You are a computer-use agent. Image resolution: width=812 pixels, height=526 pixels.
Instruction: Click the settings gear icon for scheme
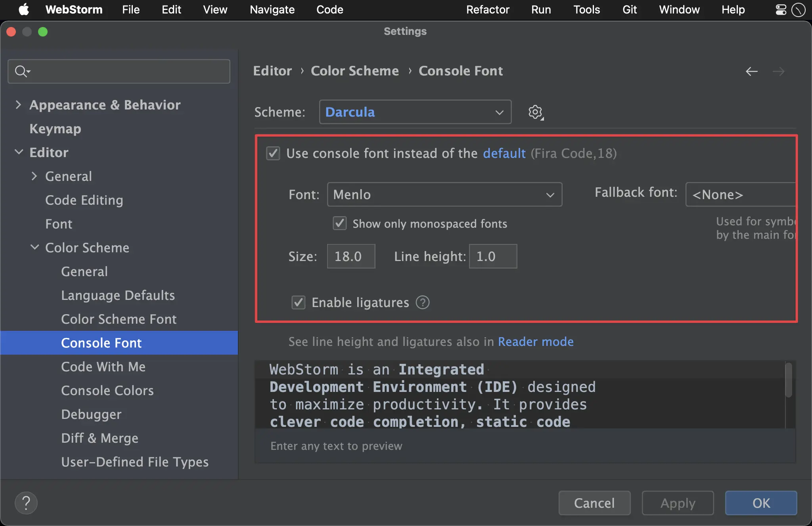point(535,112)
